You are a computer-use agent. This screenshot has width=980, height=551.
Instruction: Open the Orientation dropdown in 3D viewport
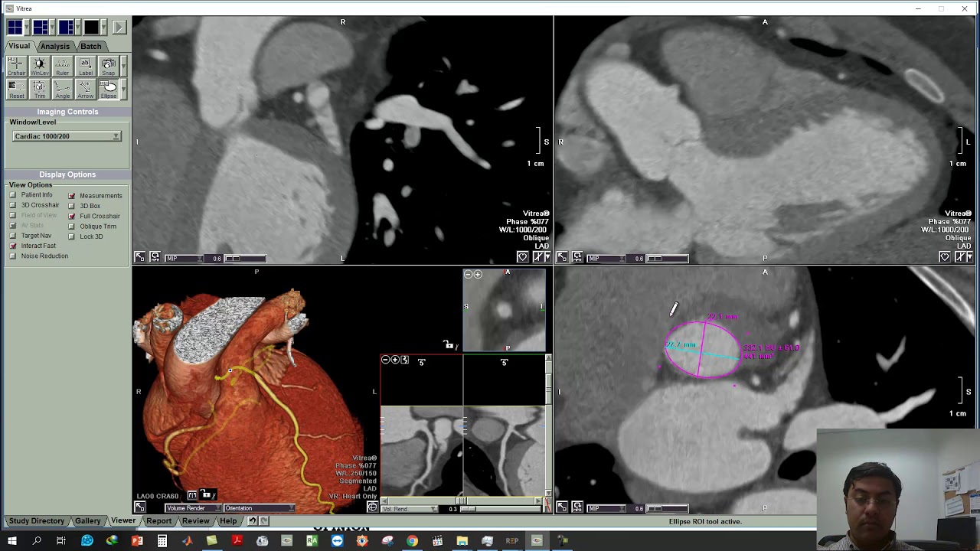tap(259, 508)
